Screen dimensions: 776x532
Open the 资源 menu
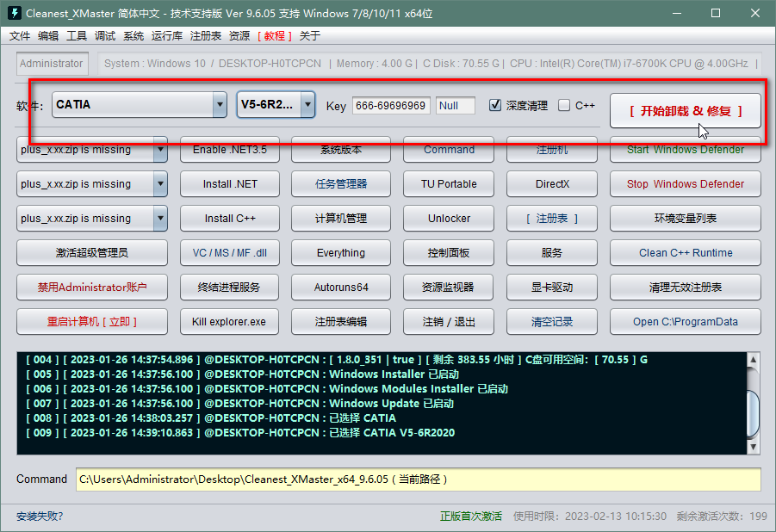click(x=239, y=35)
